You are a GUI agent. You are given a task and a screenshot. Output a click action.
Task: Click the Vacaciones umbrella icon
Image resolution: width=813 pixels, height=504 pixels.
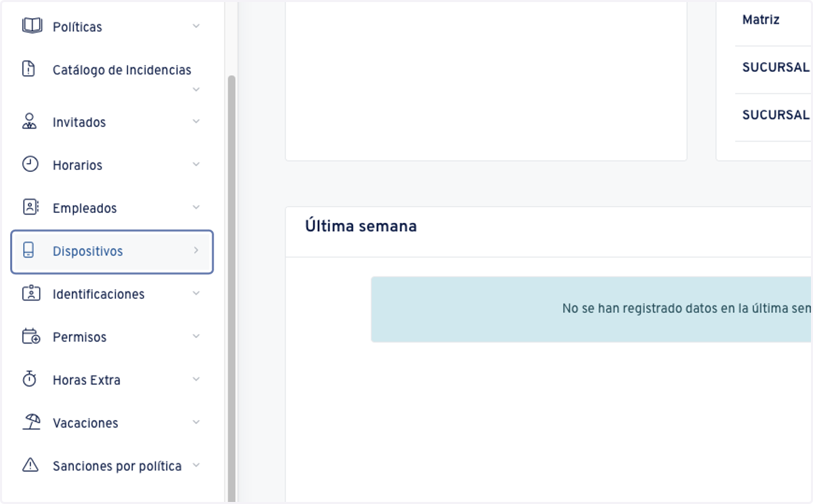[x=31, y=422]
